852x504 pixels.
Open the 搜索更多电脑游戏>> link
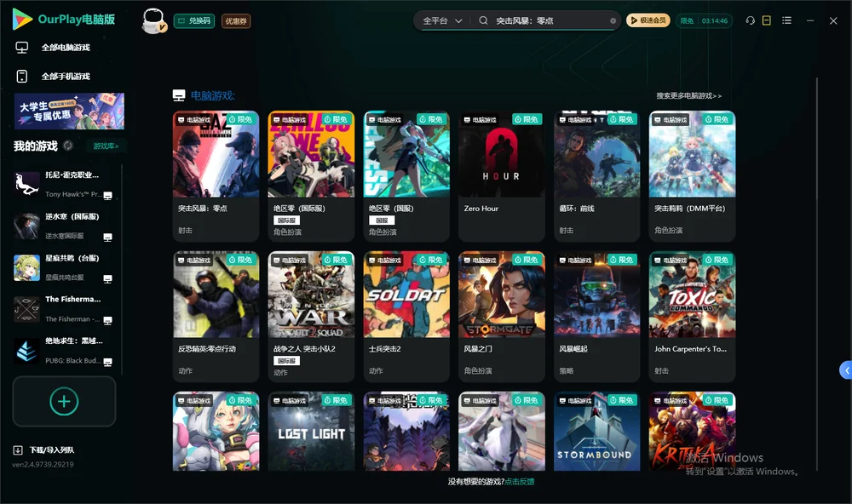click(x=689, y=96)
